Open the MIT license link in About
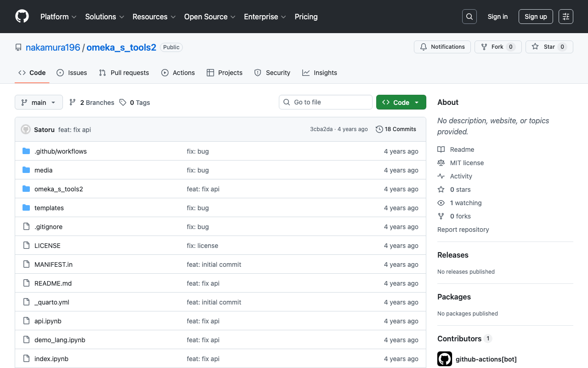Image resolution: width=588 pixels, height=368 pixels. 466,163
